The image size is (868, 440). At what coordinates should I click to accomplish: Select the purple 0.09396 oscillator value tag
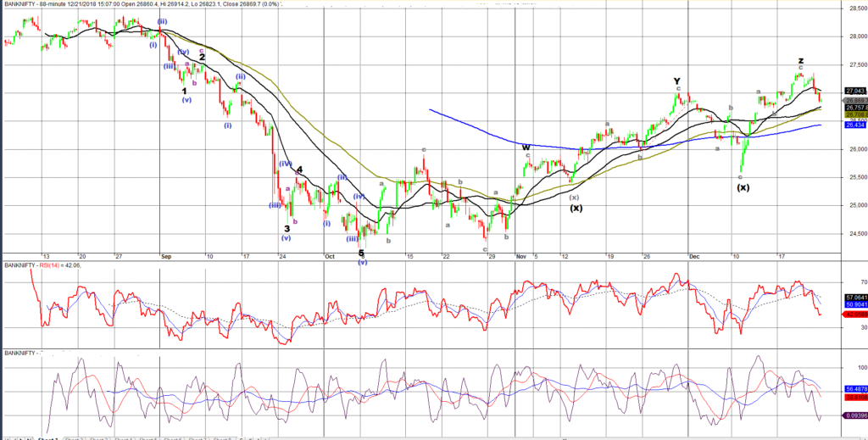(854, 415)
